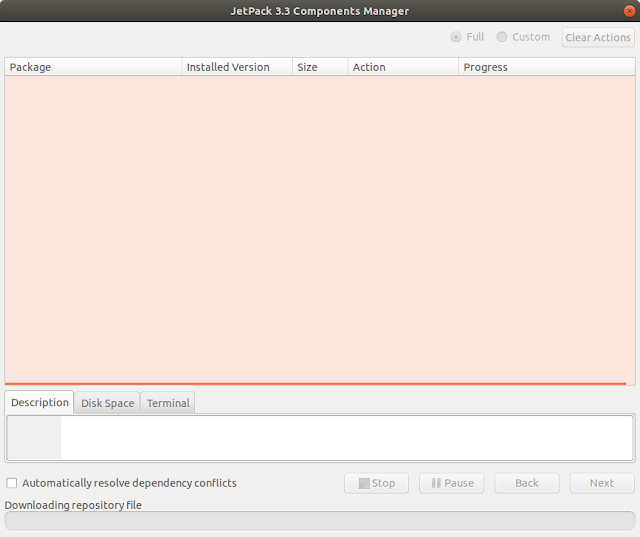Image resolution: width=640 pixels, height=537 pixels.
Task: Click inside the Description text area
Action: (320, 437)
